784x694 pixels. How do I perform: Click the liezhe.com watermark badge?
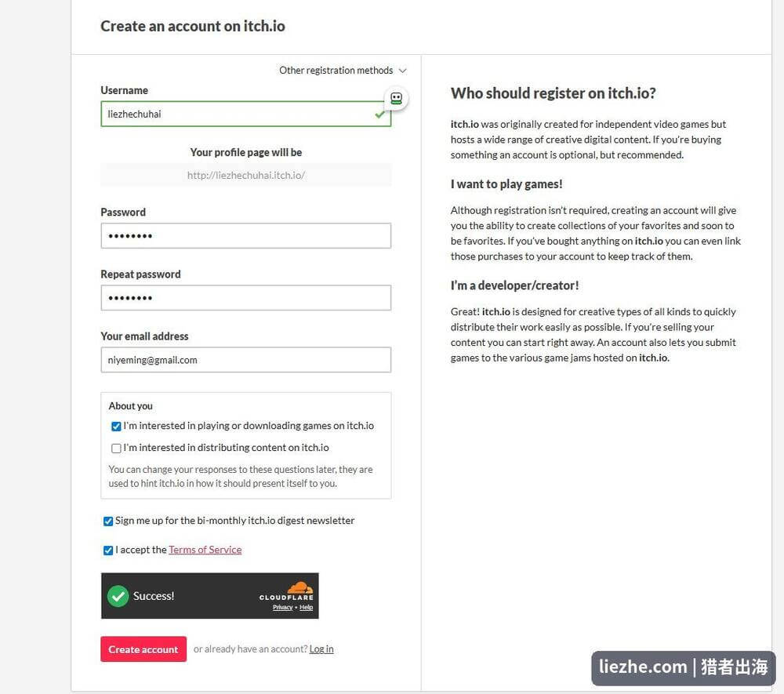pos(683,667)
